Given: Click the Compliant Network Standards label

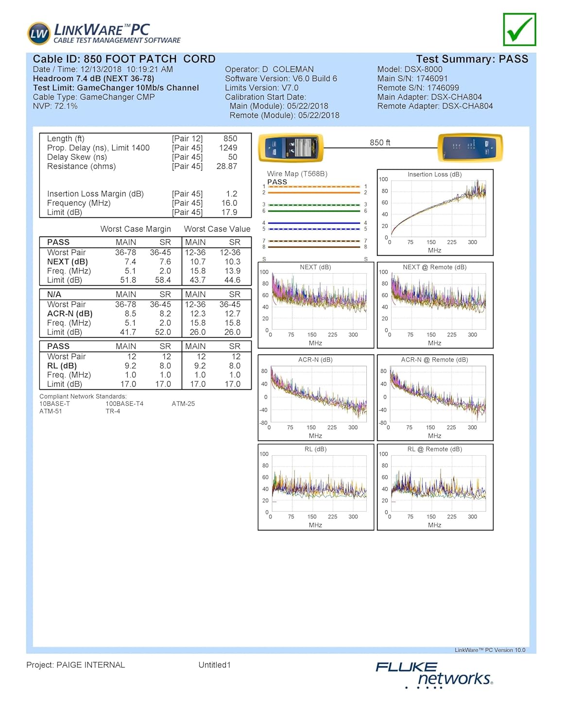Looking at the screenshot, I should pyautogui.click(x=83, y=397).
